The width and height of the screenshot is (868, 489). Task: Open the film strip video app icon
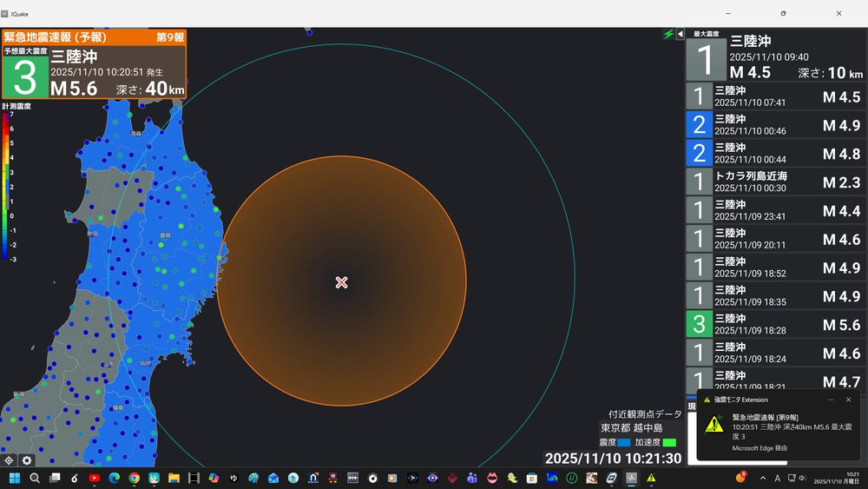pos(194,478)
